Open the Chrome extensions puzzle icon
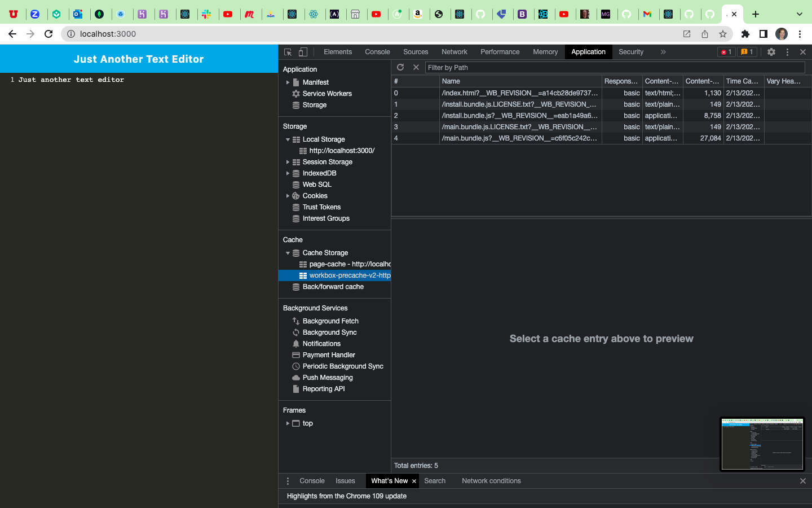This screenshot has height=508, width=812. click(745, 34)
